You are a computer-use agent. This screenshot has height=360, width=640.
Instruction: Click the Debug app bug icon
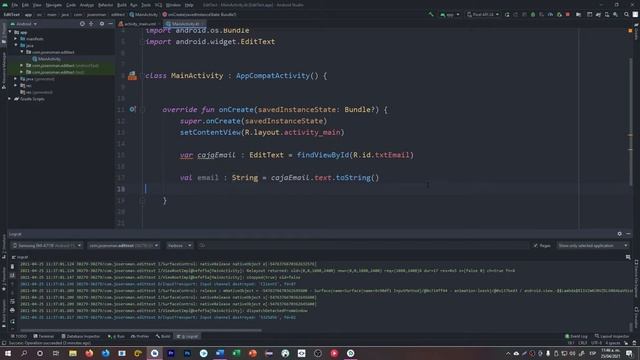tap(533, 14)
